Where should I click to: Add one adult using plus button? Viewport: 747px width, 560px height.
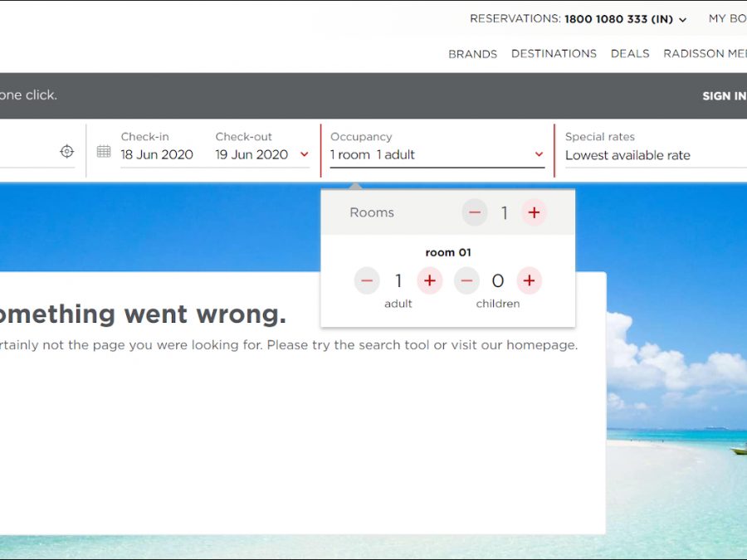point(429,281)
